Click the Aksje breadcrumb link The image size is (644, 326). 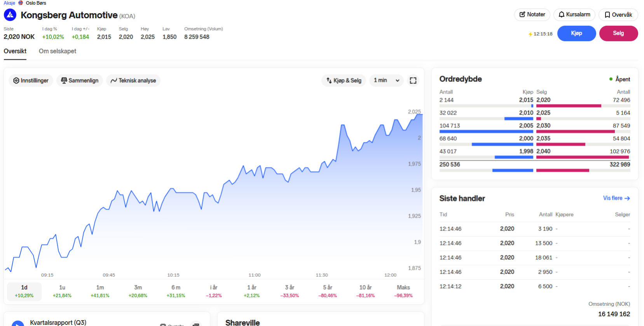click(9, 3)
